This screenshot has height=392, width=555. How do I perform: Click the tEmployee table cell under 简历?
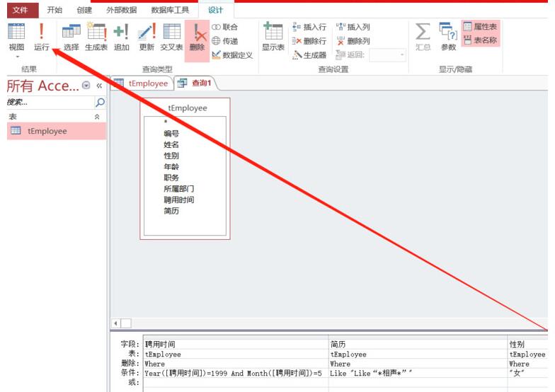point(418,354)
